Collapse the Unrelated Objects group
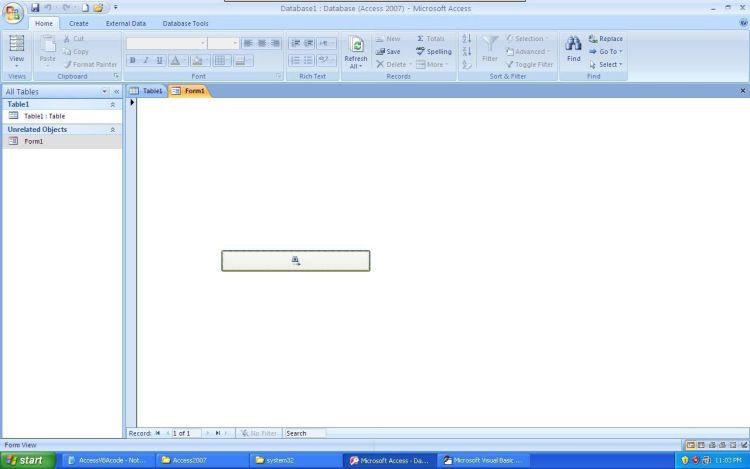 click(x=112, y=130)
